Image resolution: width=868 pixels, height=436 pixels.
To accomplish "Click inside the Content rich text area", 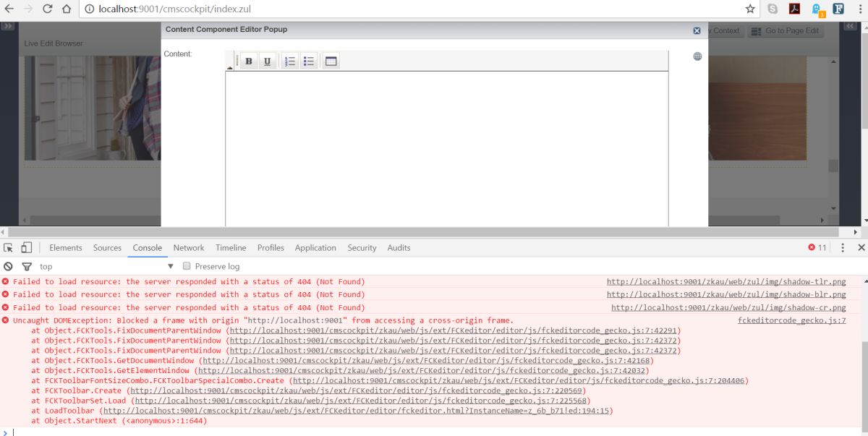I will coord(446,148).
